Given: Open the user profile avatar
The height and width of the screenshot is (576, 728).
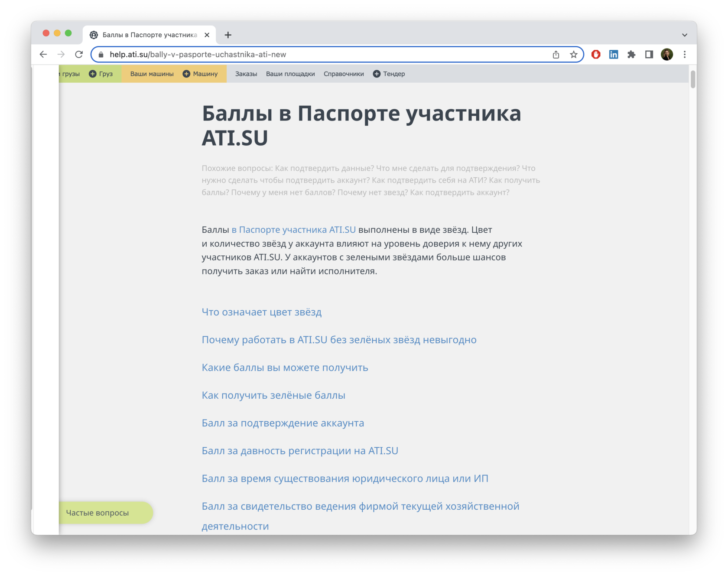Looking at the screenshot, I should [667, 55].
